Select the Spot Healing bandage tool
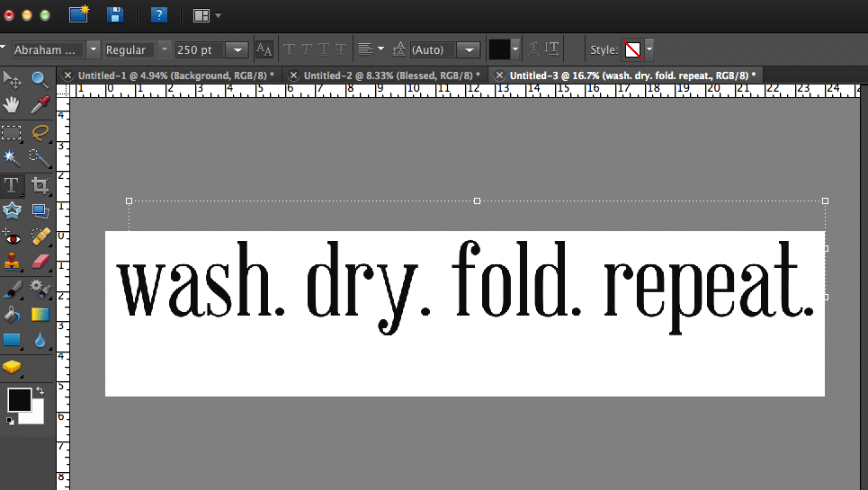This screenshot has width=868, height=490. (40, 236)
